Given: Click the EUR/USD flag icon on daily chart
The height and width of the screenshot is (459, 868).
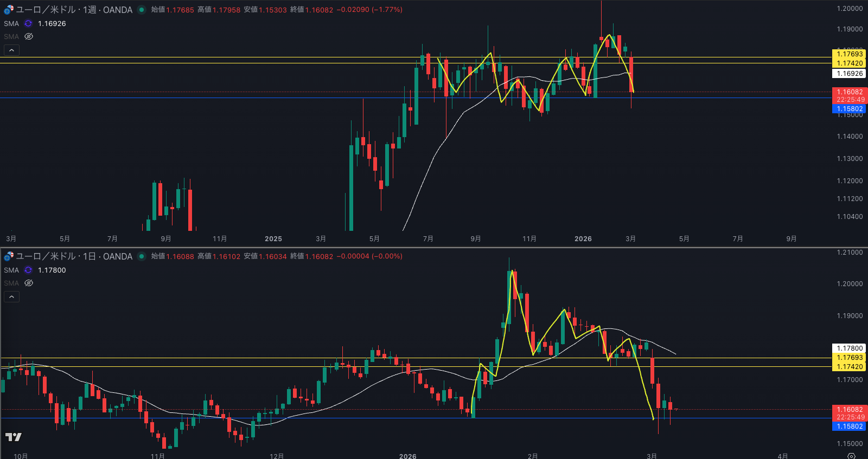Looking at the screenshot, I should 9,256.
